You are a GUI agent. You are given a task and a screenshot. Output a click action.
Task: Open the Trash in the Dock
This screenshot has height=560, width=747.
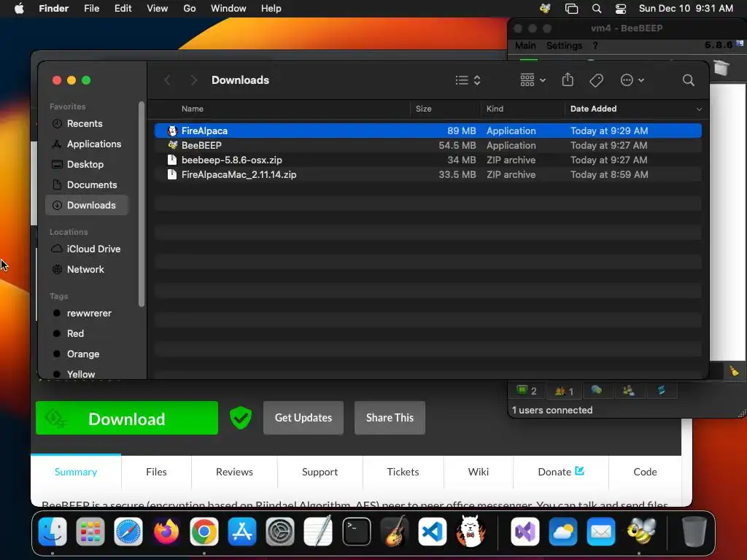(x=694, y=531)
